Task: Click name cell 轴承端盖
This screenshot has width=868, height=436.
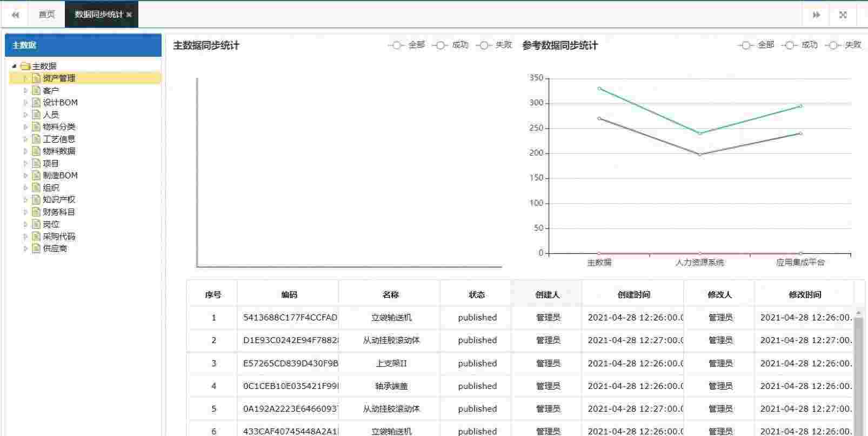Action: click(391, 386)
